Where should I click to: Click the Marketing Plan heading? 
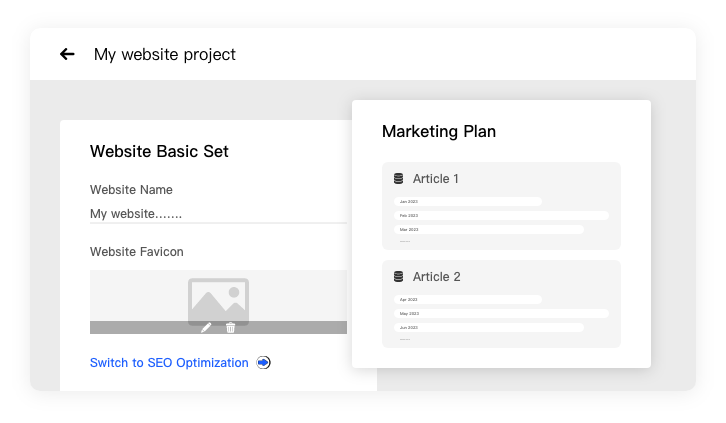439,131
